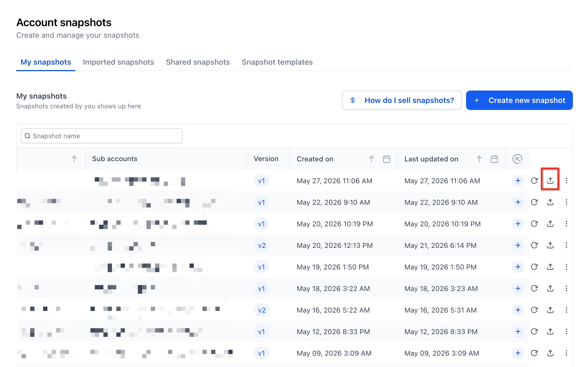Share the May 20 12:13 PM snapshot
Screen dimensions: 588x367
pyautogui.click(x=550, y=245)
